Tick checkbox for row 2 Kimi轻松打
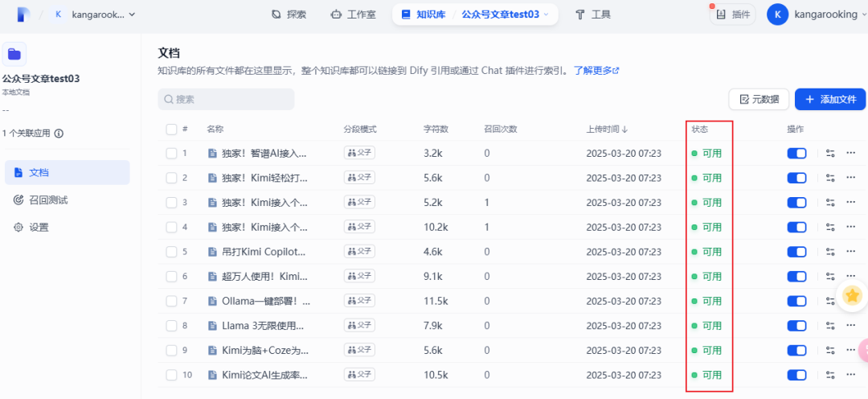The width and height of the screenshot is (868, 399). (172, 178)
